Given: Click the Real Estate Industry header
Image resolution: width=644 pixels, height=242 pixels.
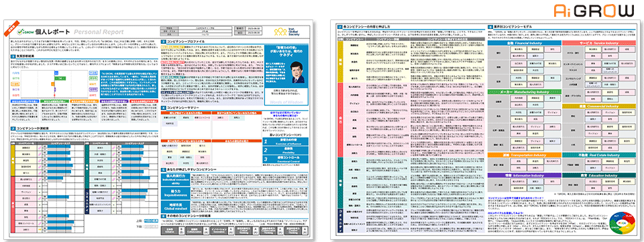Looking at the screenshot, I should click(x=598, y=155).
